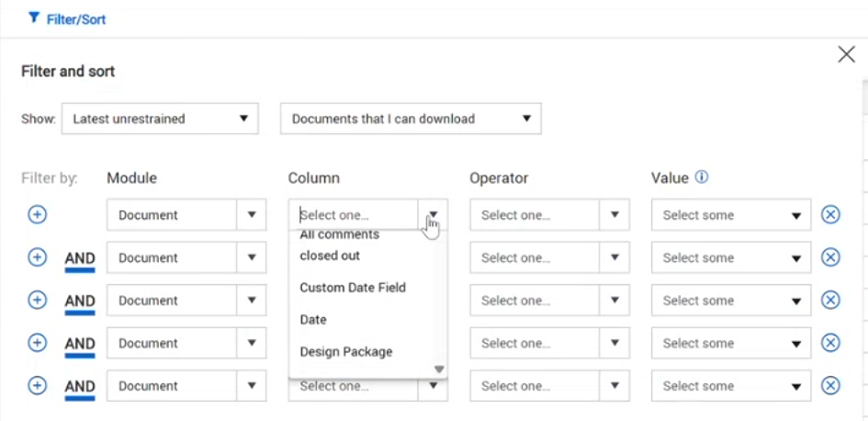Image resolution: width=868 pixels, height=421 pixels.
Task: Open the first row Operator dropdown
Action: click(x=549, y=215)
